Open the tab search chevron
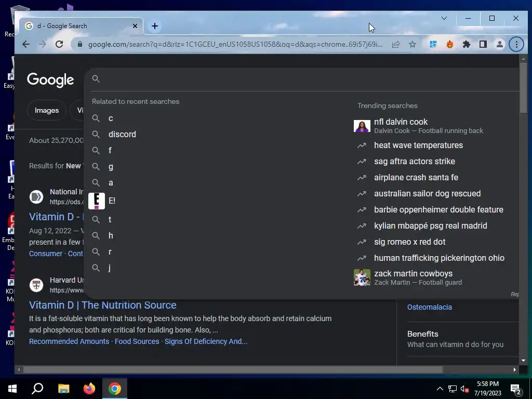This screenshot has width=532, height=399. click(x=444, y=18)
